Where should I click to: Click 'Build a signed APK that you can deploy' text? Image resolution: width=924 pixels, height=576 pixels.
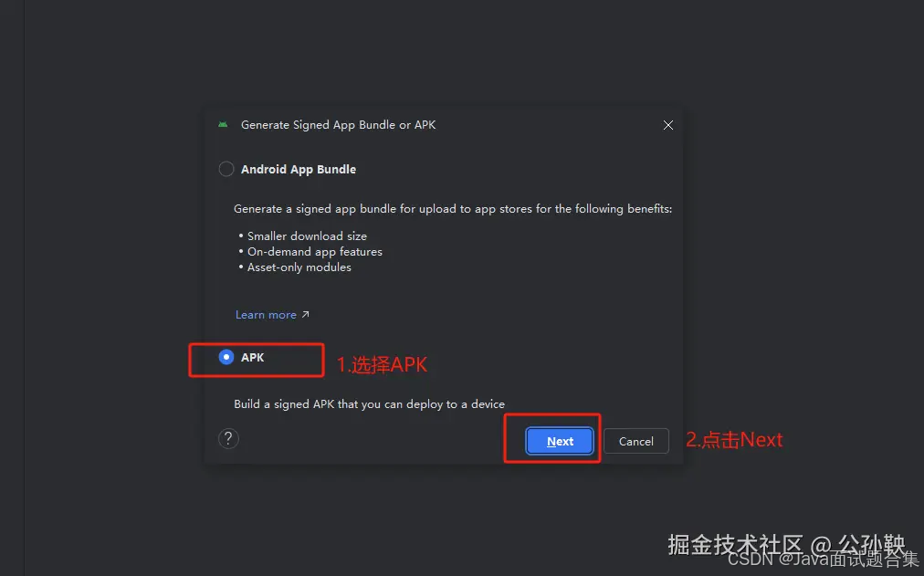pos(370,404)
